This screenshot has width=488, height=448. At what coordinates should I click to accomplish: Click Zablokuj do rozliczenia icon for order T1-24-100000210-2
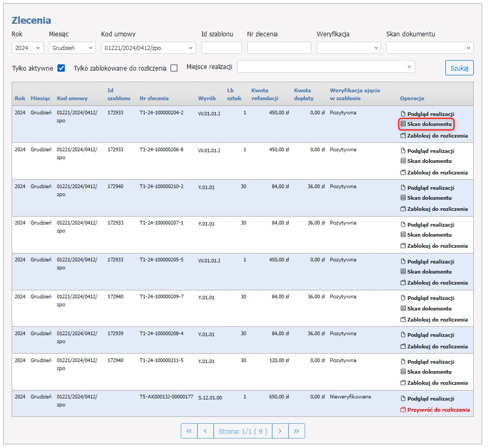tap(403, 209)
